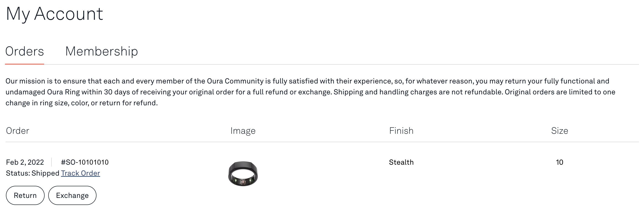Click the Image column header
Viewport: 644px width, 212px height.
click(x=243, y=131)
